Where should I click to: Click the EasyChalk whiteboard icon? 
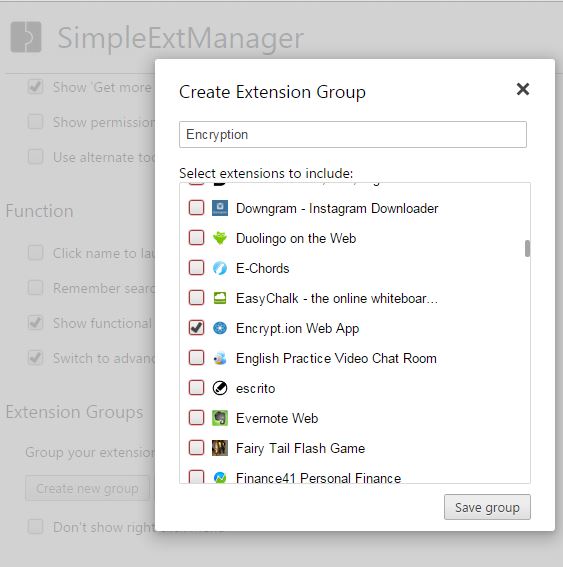[x=220, y=298]
